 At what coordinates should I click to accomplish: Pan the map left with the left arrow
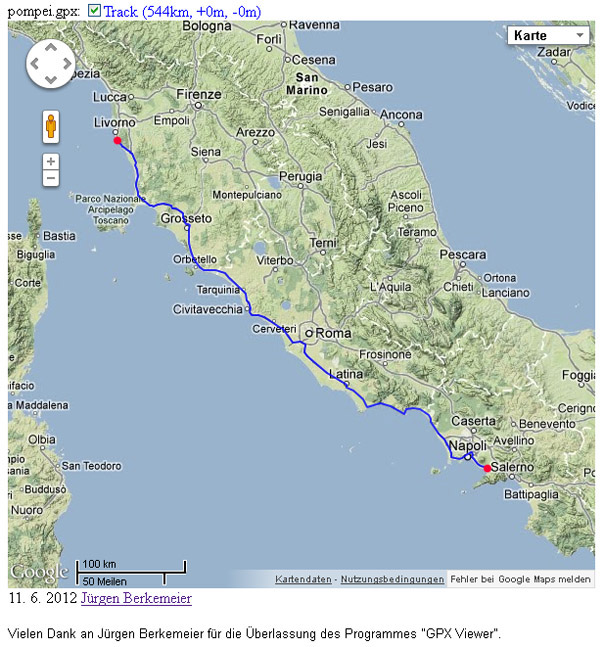point(36,65)
